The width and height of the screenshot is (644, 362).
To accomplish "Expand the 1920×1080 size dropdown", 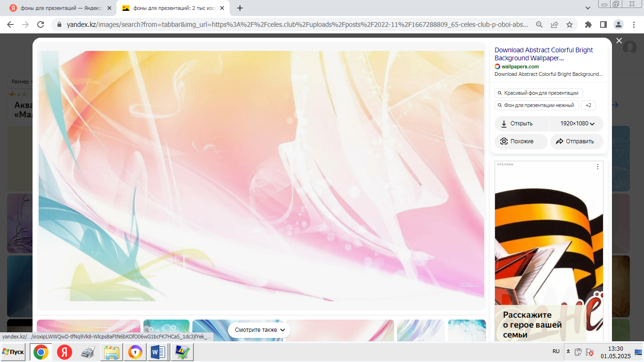I will (577, 123).
